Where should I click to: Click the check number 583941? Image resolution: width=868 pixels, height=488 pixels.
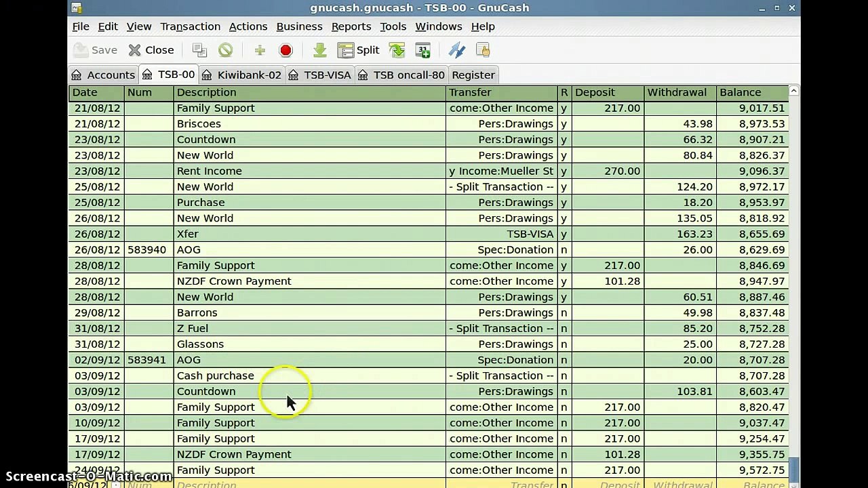146,360
